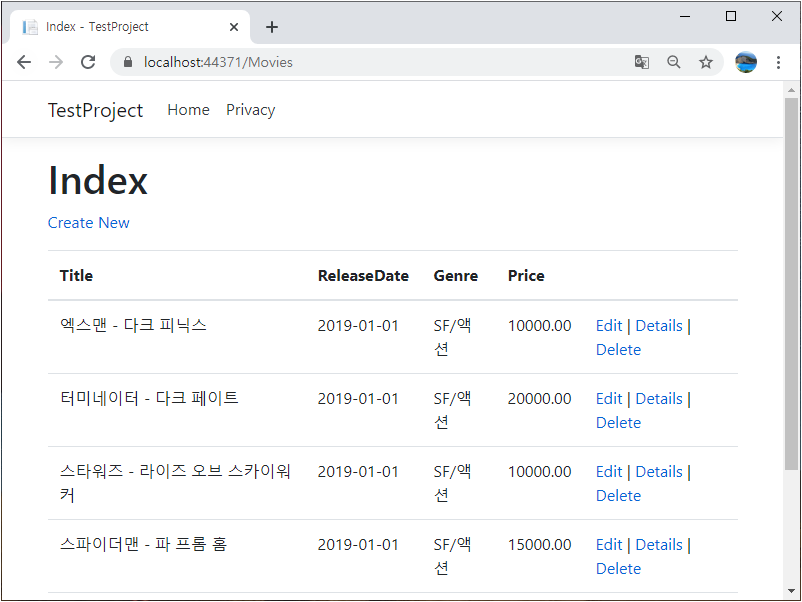Click the scrollbar down arrow
The image size is (802, 602).
point(791,591)
